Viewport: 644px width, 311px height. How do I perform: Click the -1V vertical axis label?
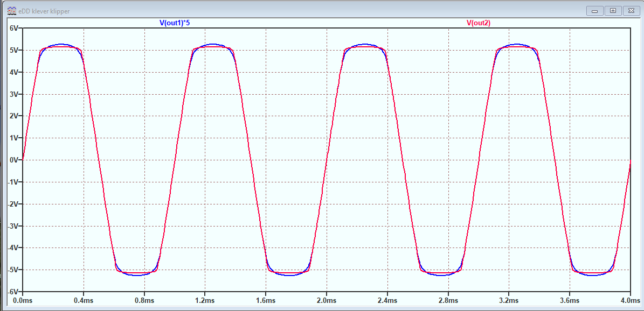coord(12,182)
